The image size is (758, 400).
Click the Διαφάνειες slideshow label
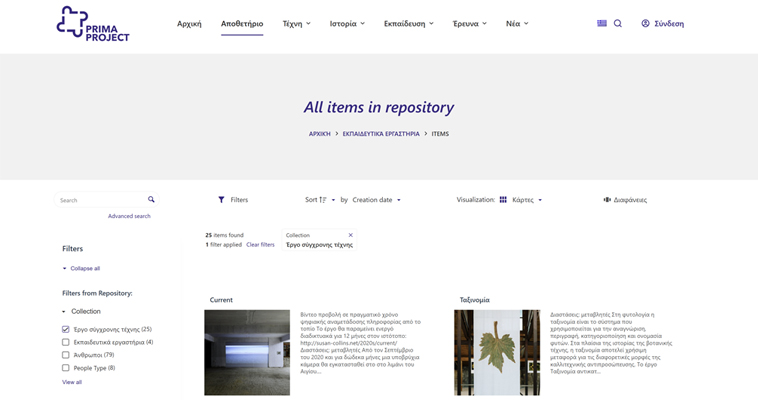[630, 200]
